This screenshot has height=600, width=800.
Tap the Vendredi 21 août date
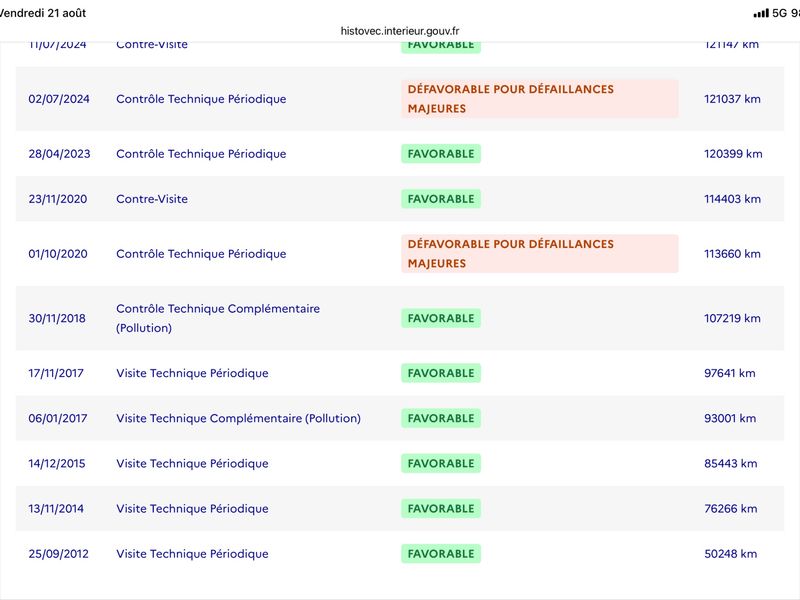coord(43,13)
